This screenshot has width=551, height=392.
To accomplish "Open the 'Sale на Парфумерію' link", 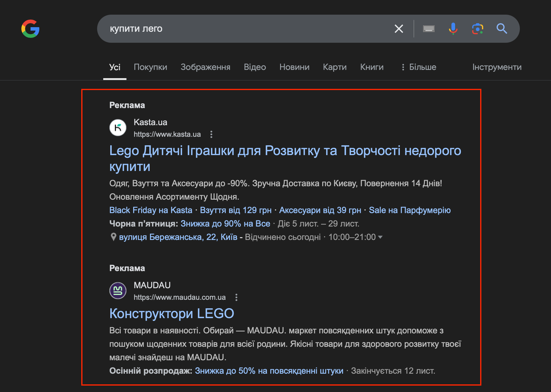I will 410,210.
